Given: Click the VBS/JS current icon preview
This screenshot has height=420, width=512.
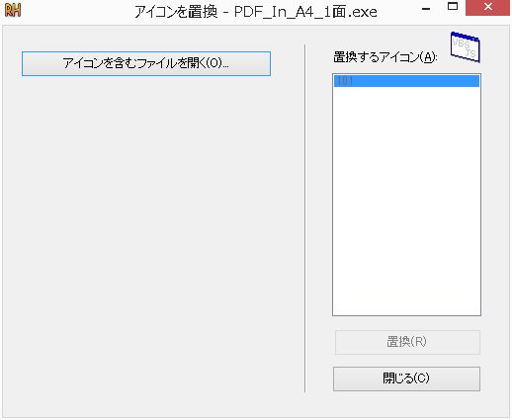Looking at the screenshot, I should point(466,47).
